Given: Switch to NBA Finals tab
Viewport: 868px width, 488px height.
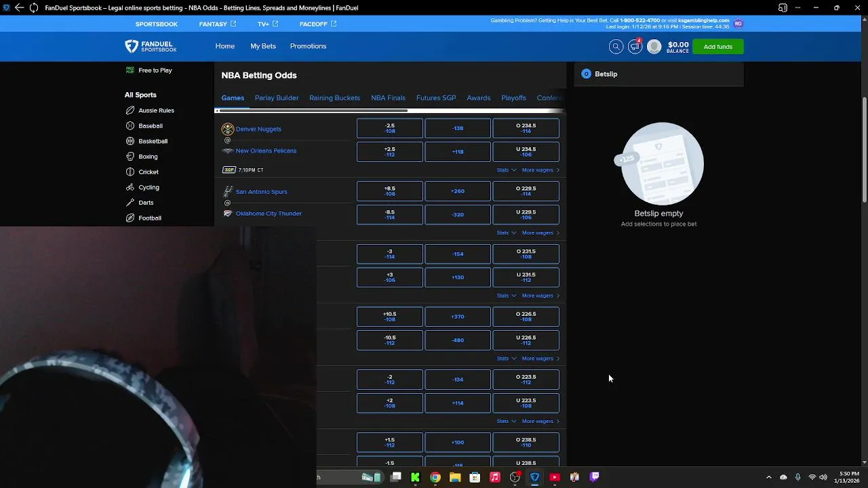Looking at the screenshot, I should (388, 98).
